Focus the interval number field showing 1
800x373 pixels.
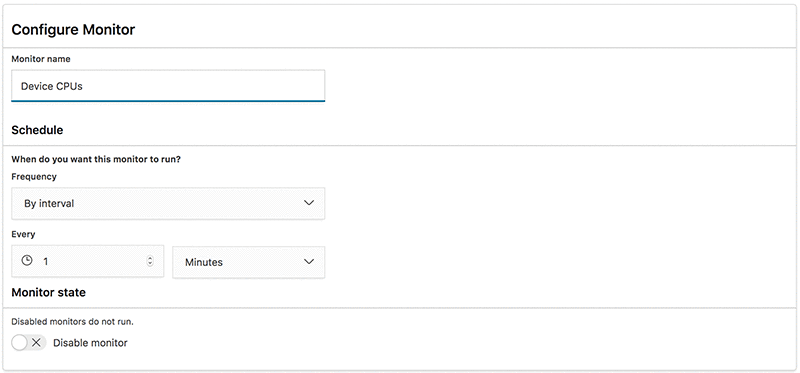point(88,261)
